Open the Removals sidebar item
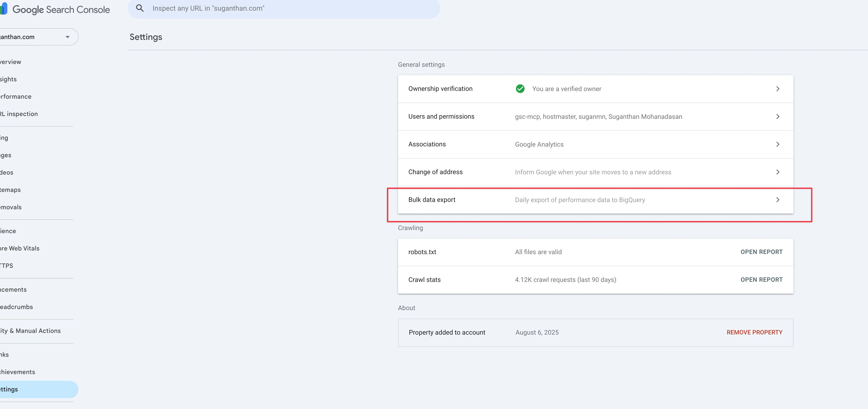Image resolution: width=868 pixels, height=409 pixels. (x=11, y=207)
